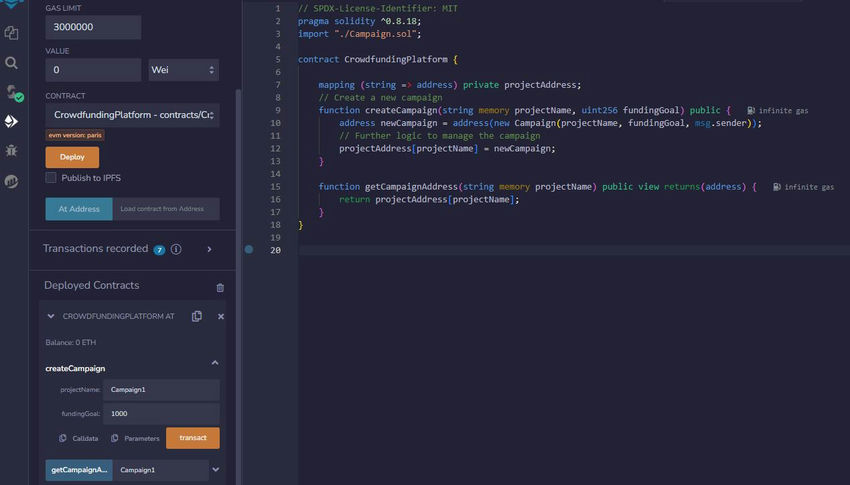Open the Wei unit dropdown
Image resolution: width=850 pixels, height=485 pixels.
[x=183, y=70]
